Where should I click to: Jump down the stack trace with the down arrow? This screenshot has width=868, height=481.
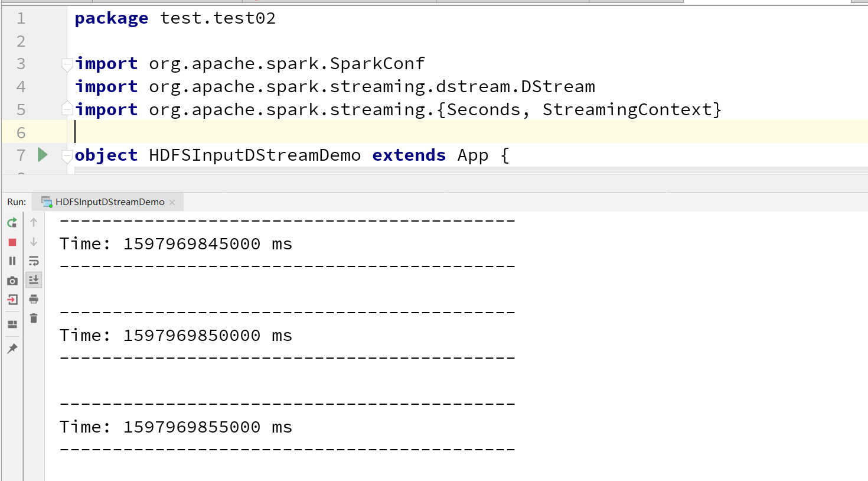(34, 242)
